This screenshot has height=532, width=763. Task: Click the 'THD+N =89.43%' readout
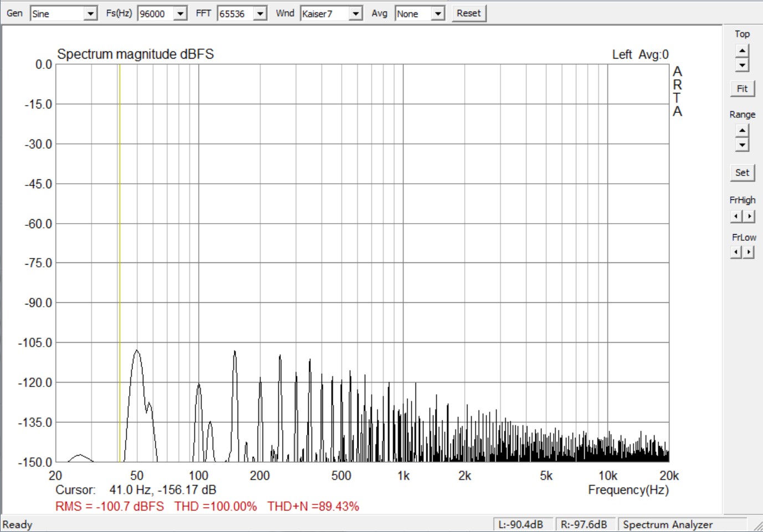click(313, 507)
